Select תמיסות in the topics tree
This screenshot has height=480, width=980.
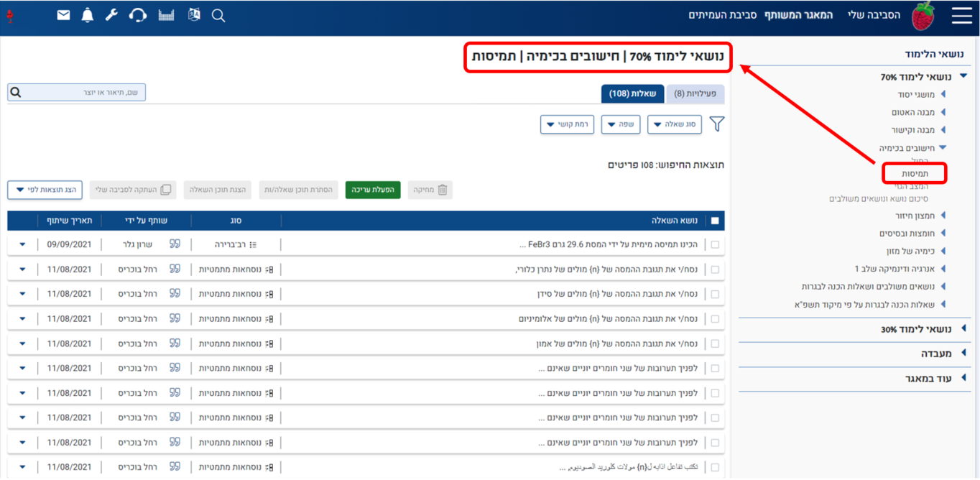click(x=915, y=174)
